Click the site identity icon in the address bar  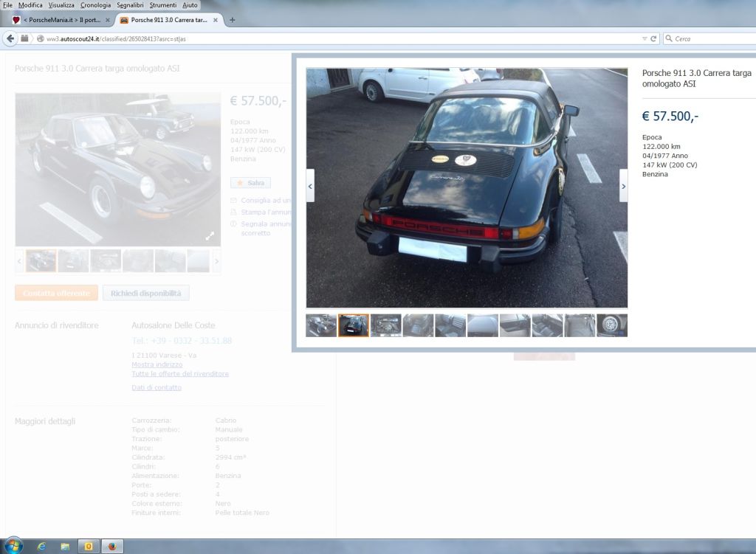pyautogui.click(x=41, y=38)
